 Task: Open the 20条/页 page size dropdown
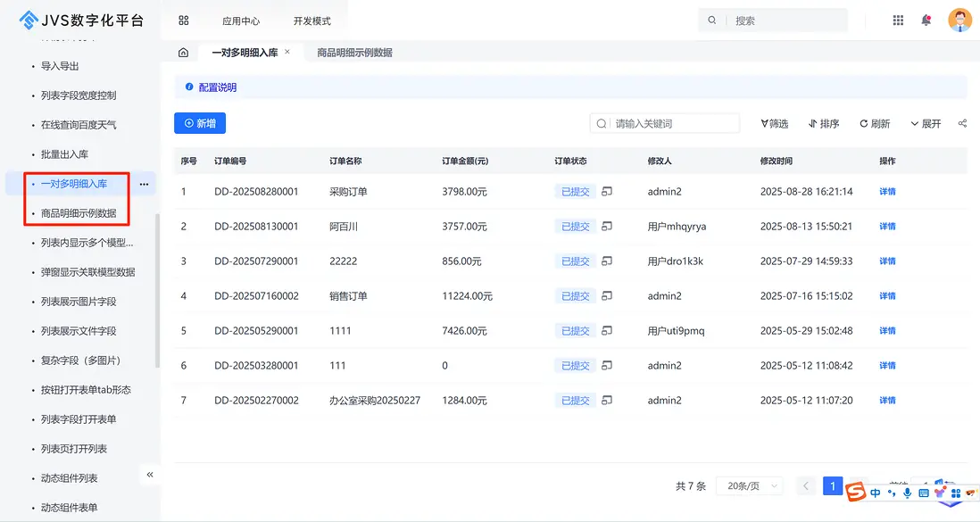(749, 486)
